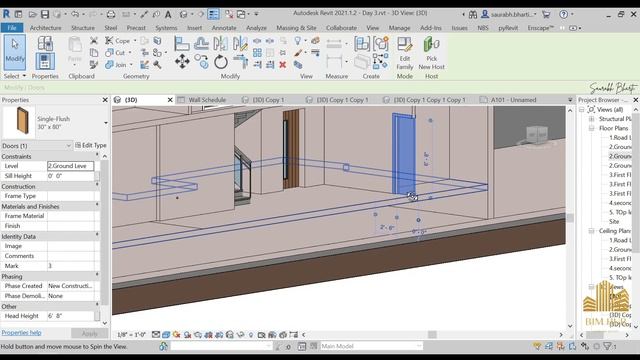
Task: Click the Sill Height value field
Action: 71,176
